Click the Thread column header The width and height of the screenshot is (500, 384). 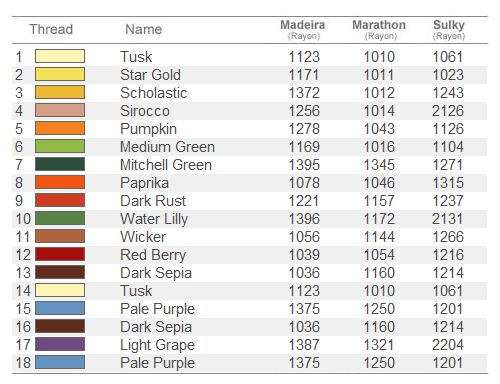[x=51, y=29]
